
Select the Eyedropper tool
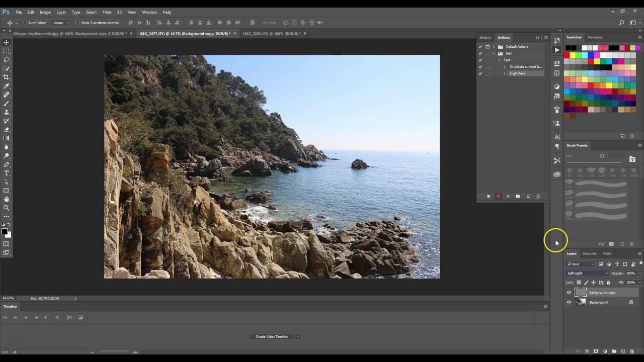coord(7,86)
